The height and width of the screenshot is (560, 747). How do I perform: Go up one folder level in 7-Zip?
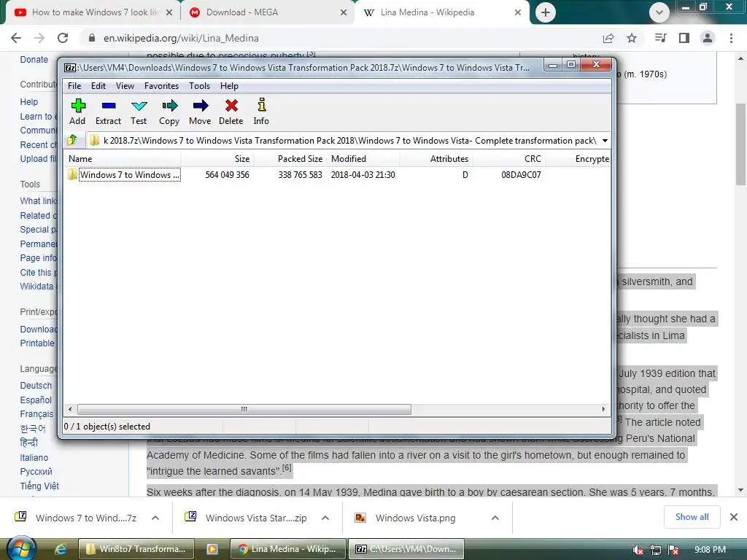pyautogui.click(x=72, y=140)
